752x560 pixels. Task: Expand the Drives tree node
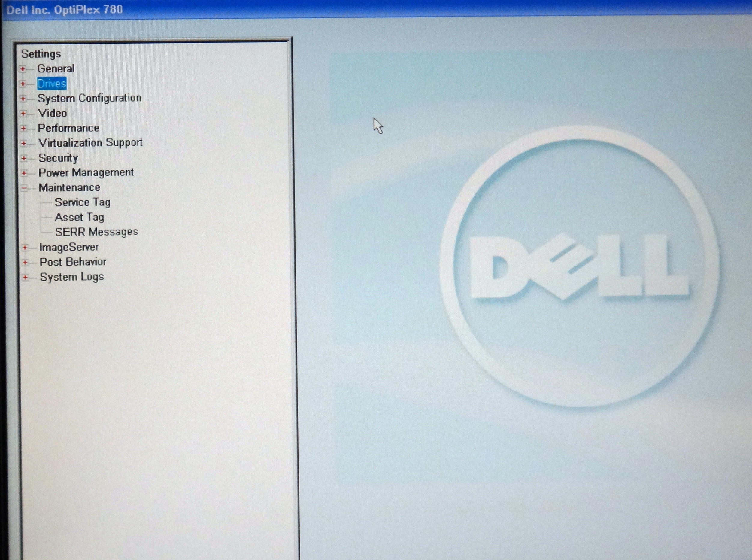click(x=23, y=84)
